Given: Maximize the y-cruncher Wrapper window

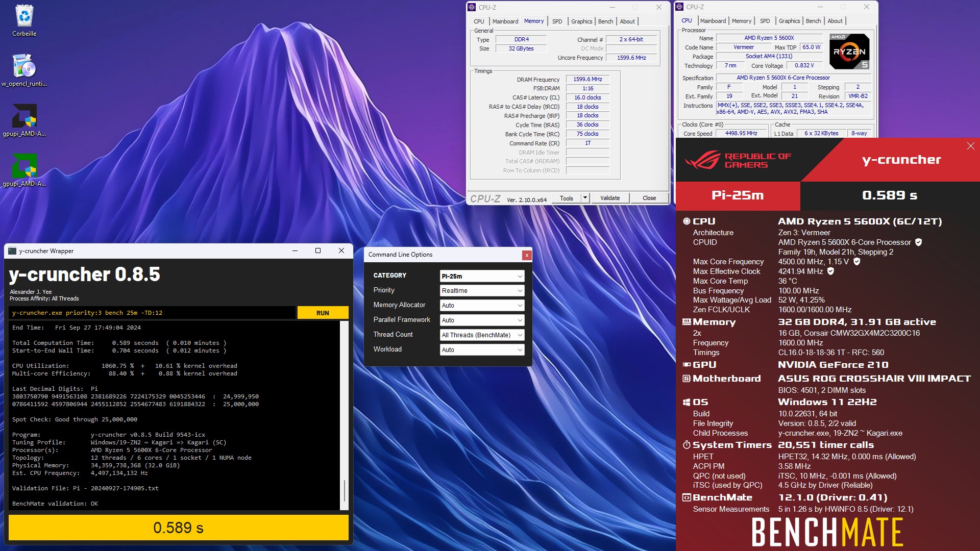Looking at the screenshot, I should pos(318,251).
